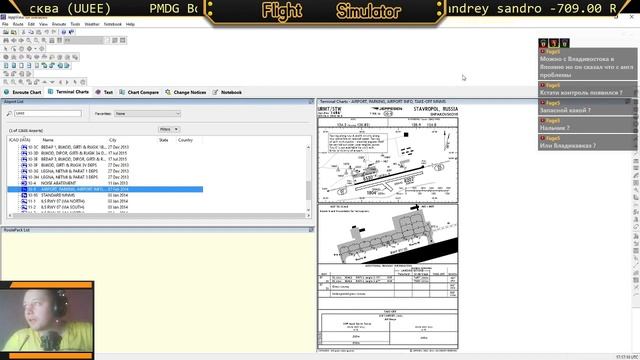Switch to the Change Notices tab
This screenshot has height=360, width=640.
(186, 92)
